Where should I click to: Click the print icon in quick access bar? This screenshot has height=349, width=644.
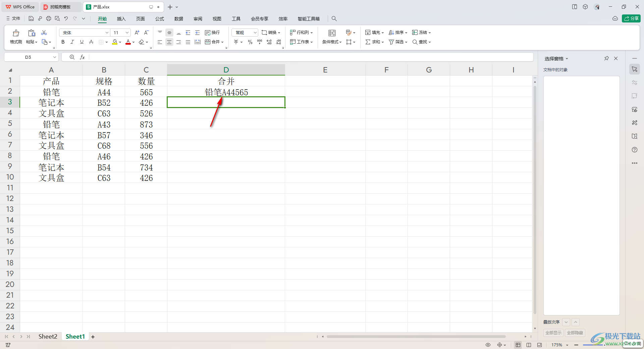49,19
